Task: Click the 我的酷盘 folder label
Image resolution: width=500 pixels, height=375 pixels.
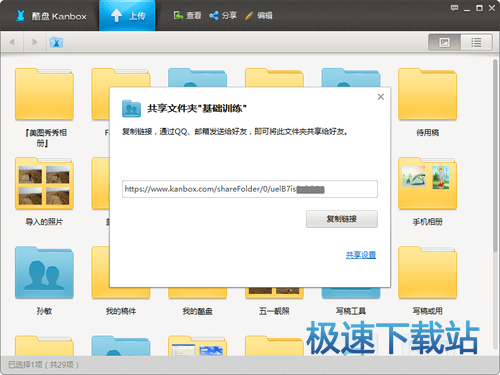Action: 197,311
